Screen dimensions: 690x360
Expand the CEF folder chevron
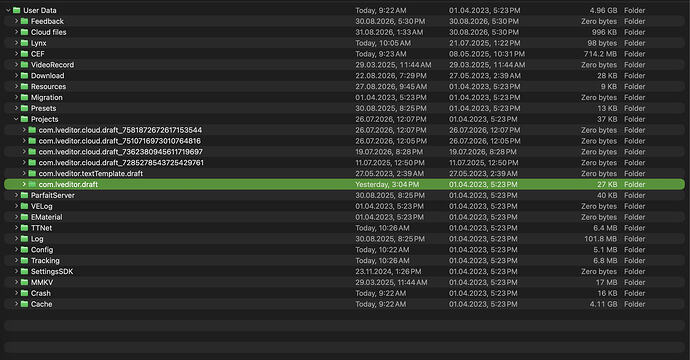click(16, 54)
